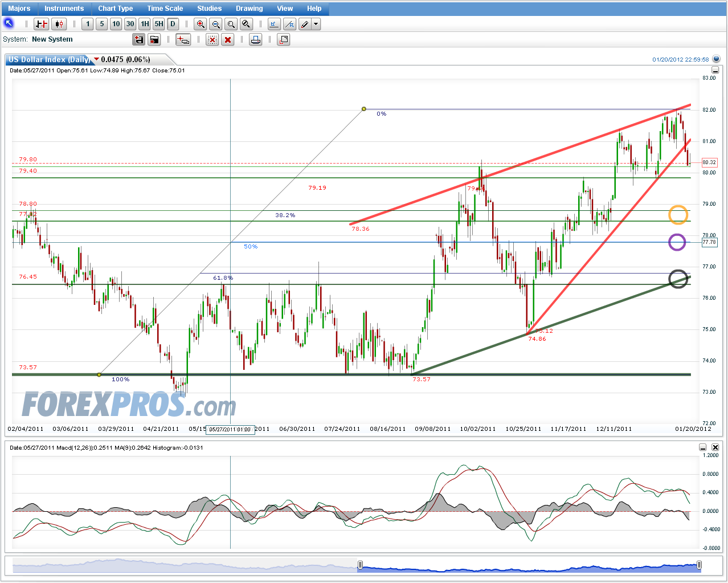
Task: Select the candlestick chart style icon
Action: [x=58, y=24]
